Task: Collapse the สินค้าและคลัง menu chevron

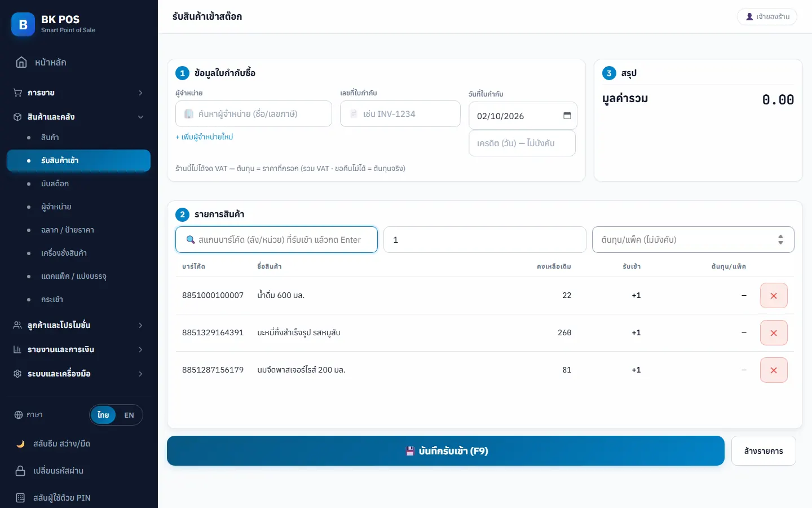Action: point(140,117)
